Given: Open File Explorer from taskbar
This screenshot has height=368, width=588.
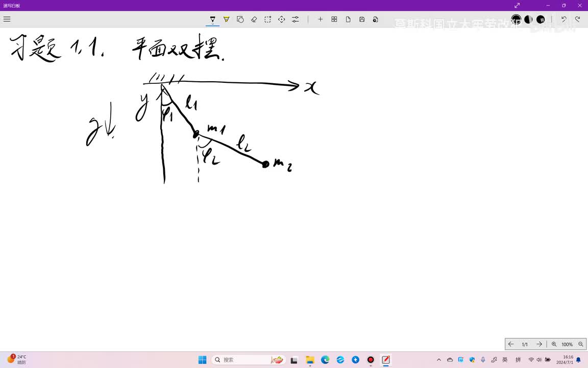Looking at the screenshot, I should [310, 360].
